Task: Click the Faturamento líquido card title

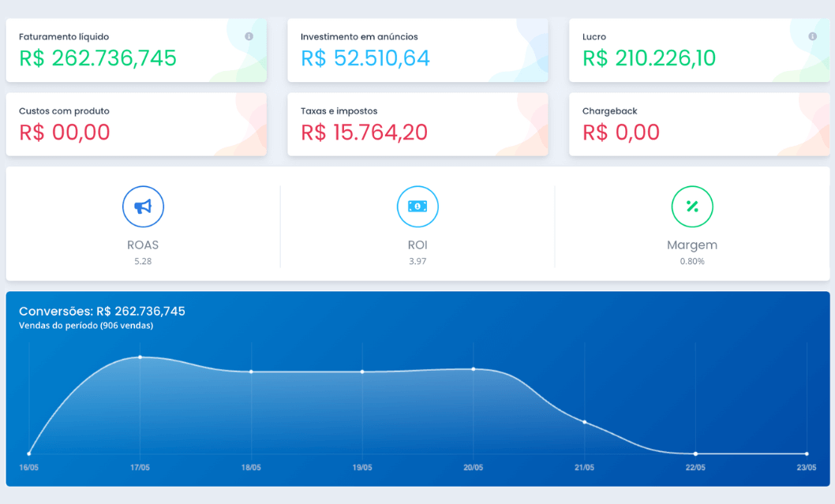Action: coord(64,37)
